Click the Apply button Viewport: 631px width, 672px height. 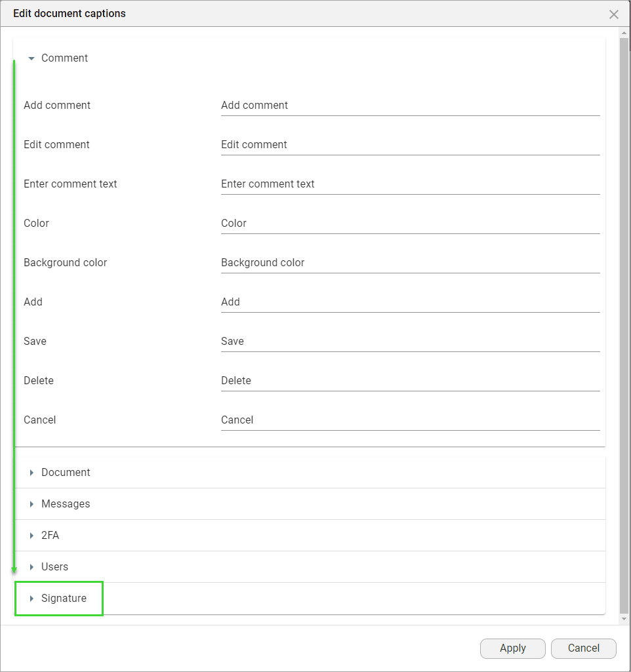tap(512, 648)
